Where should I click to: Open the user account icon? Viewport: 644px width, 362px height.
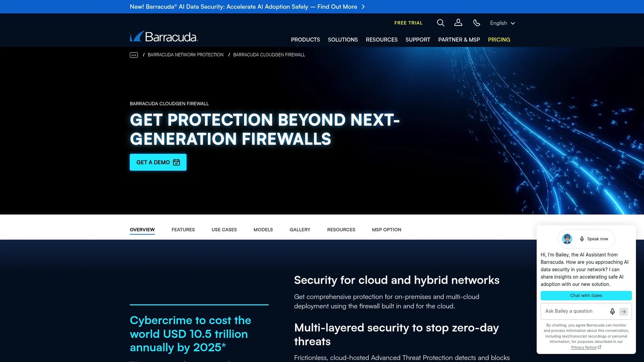tap(458, 23)
